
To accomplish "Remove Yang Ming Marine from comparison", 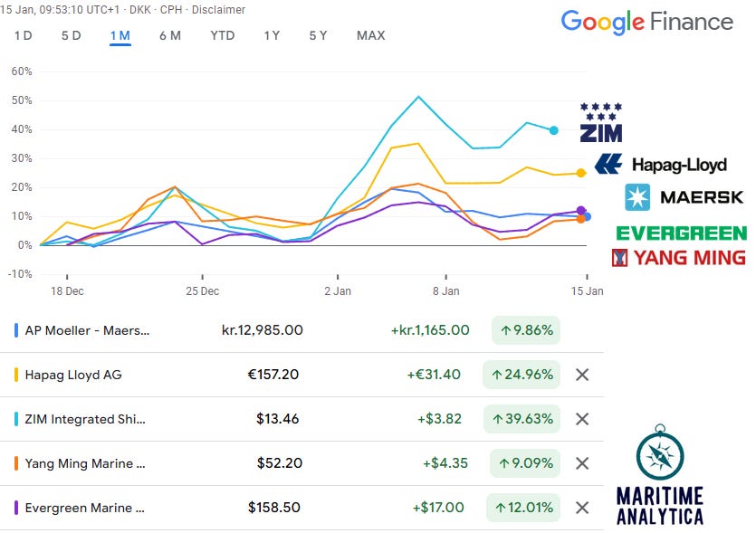I will tap(582, 463).
